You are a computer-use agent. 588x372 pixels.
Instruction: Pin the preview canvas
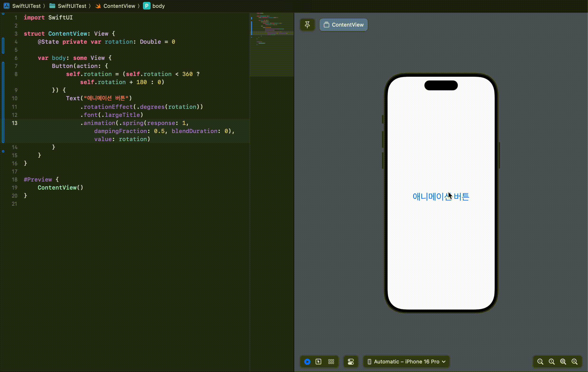pyautogui.click(x=307, y=25)
